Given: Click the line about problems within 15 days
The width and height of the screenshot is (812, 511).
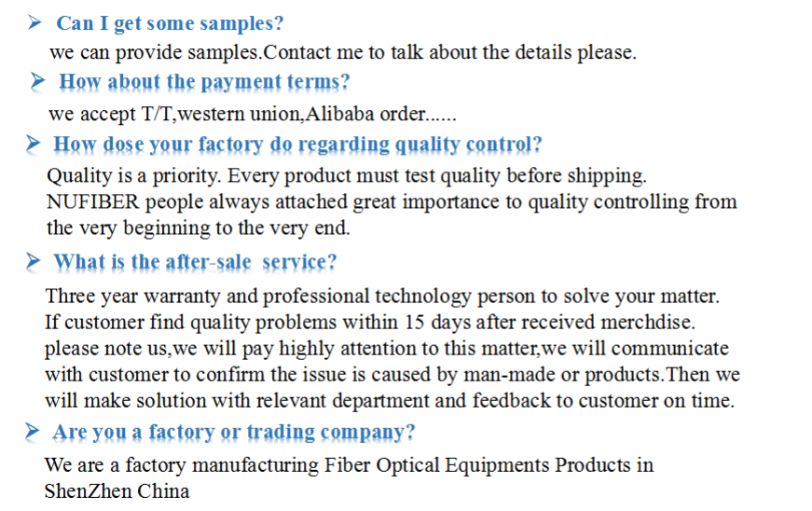Looking at the screenshot, I should point(370,323).
